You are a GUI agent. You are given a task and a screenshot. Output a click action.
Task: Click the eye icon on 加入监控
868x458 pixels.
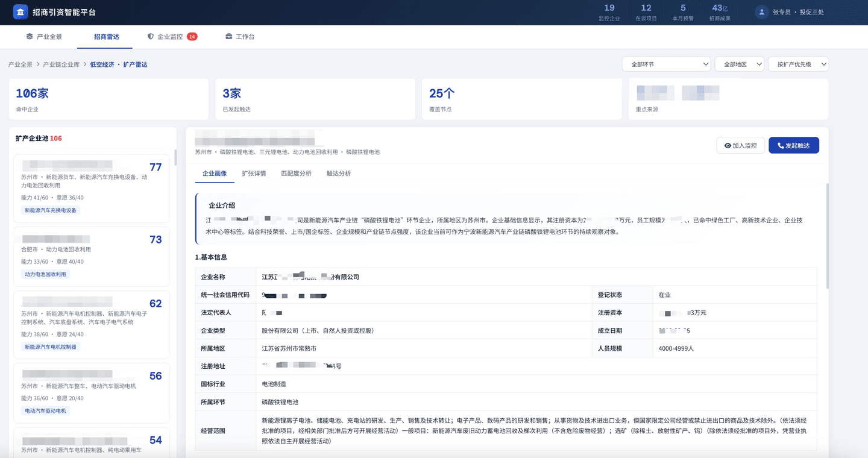coord(728,146)
